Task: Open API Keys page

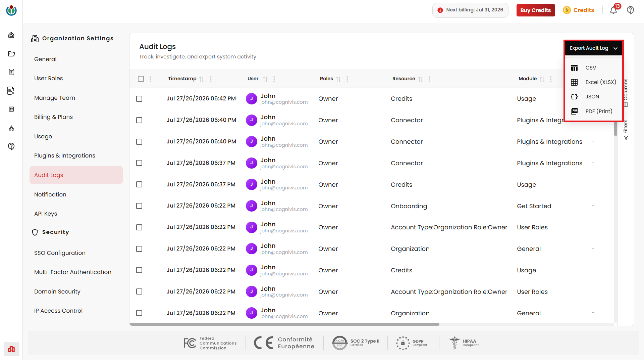Action: (46, 214)
